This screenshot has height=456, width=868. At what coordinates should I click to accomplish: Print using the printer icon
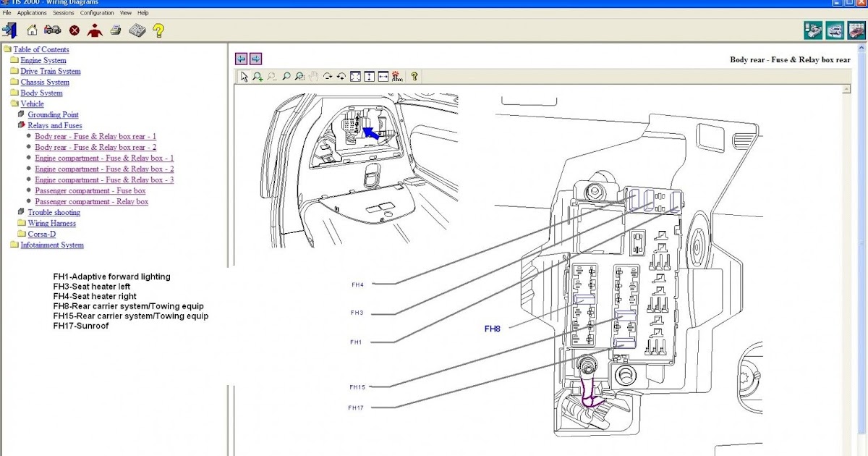[115, 30]
